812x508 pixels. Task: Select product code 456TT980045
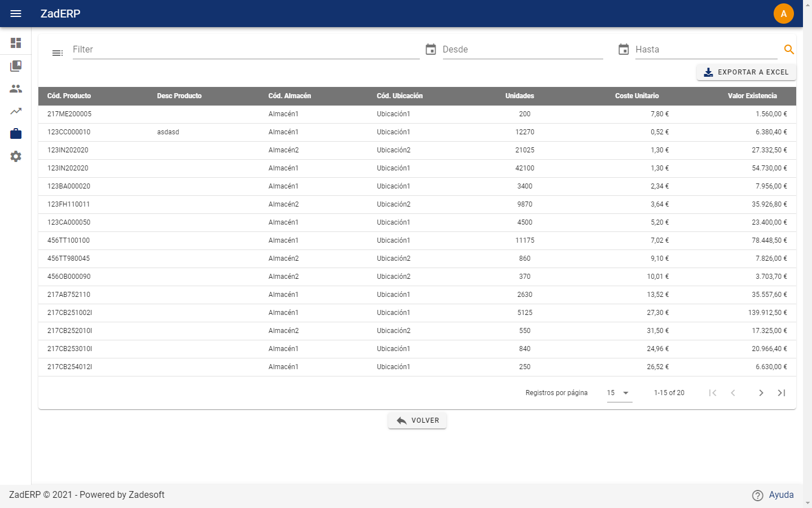click(x=68, y=259)
